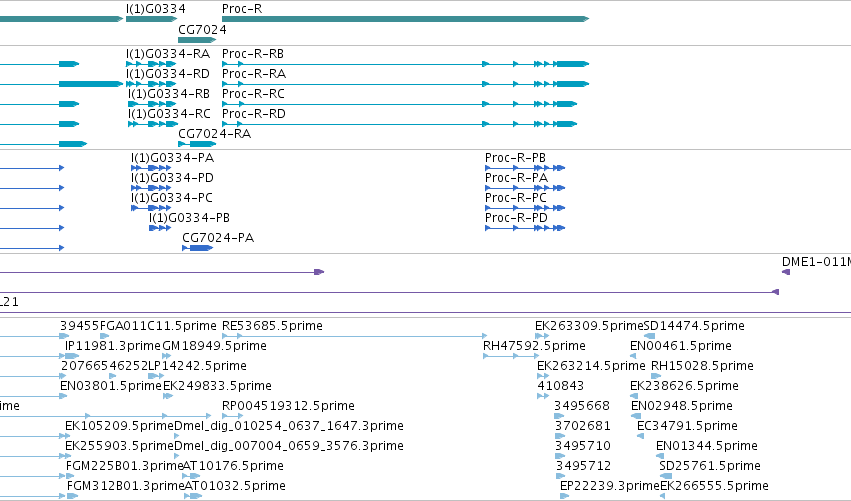Screen dimensions: 851x501
Task: Select the EK266555.5prime EST label
Action: pos(715,486)
